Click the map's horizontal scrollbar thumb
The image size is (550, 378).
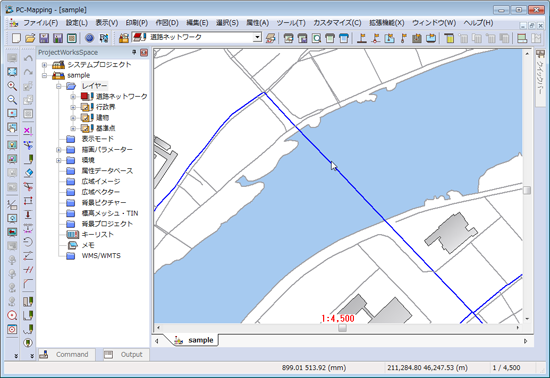(342, 328)
